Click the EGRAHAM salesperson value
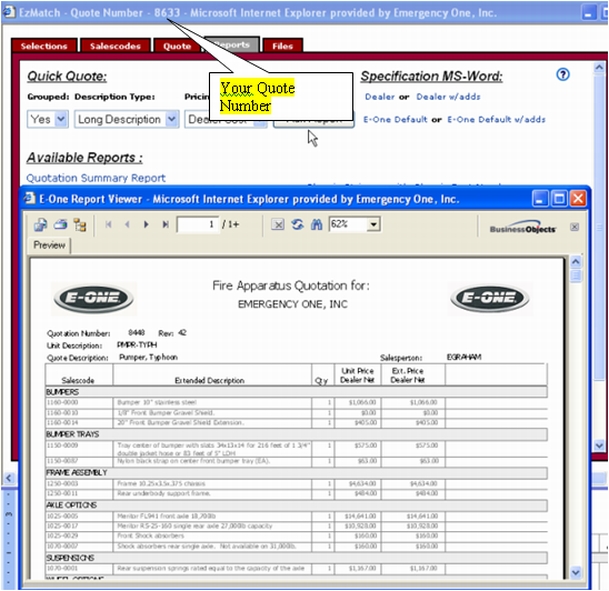This screenshot has height=591, width=609. pyautogui.click(x=464, y=357)
